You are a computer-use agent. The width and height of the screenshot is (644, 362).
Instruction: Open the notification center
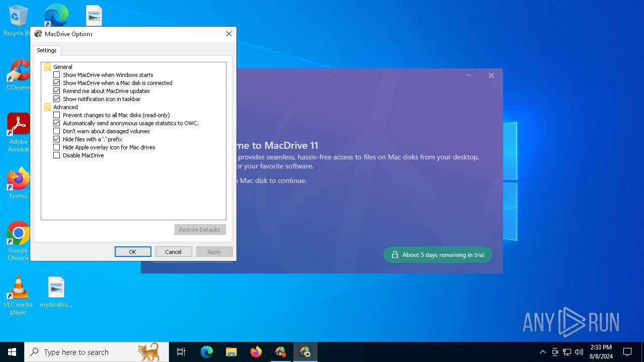point(627,352)
